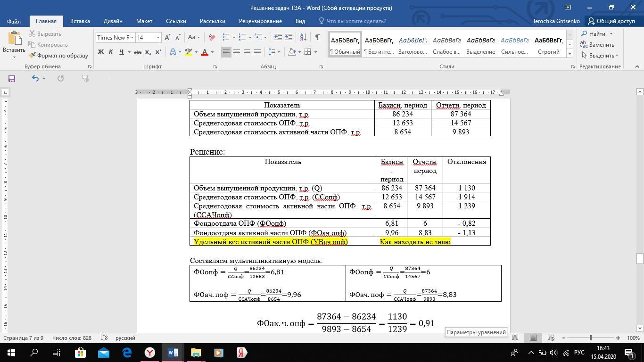The width and height of the screenshot is (644, 362).
Task: Click the Общий доступ button
Action: (x=611, y=21)
